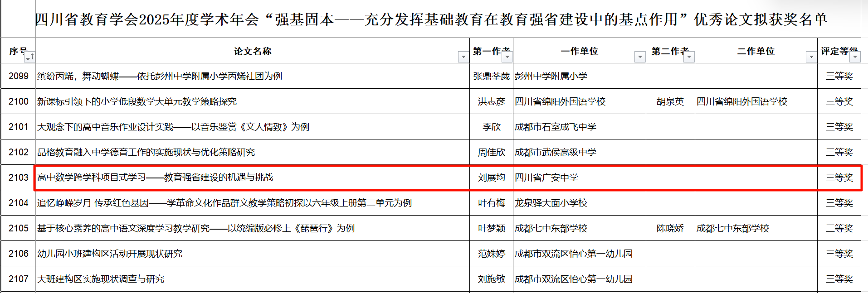Screen dimensions: 868x293
Task: Click second author cell 胡泉英
Action: point(670,101)
